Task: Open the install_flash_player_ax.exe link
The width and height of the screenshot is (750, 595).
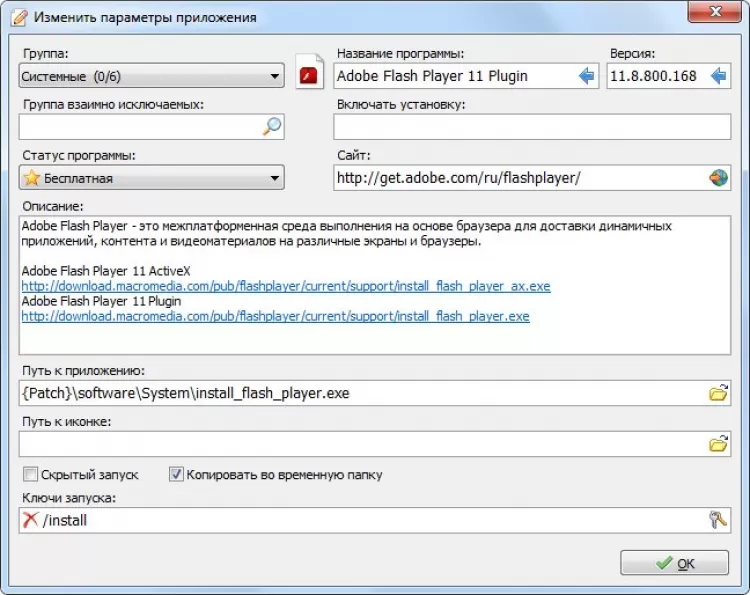Action: (286, 286)
